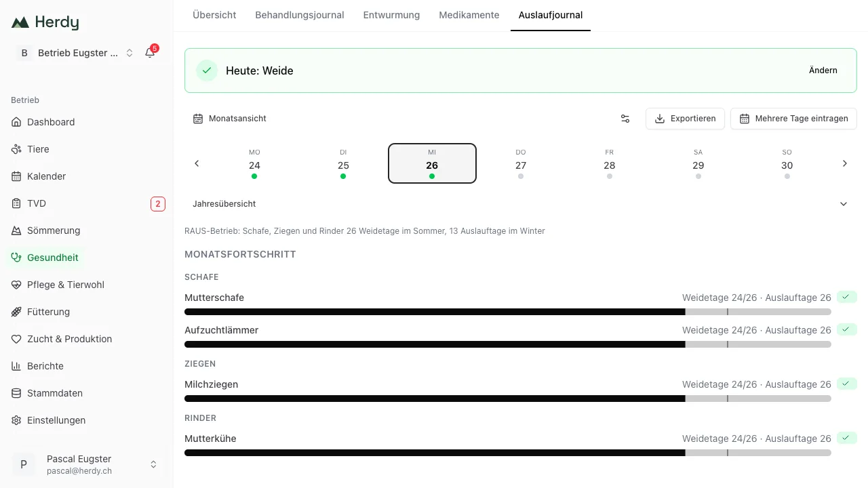Click the pascal@herdy.ch email text
The width and height of the screenshot is (868, 488).
[79, 471]
